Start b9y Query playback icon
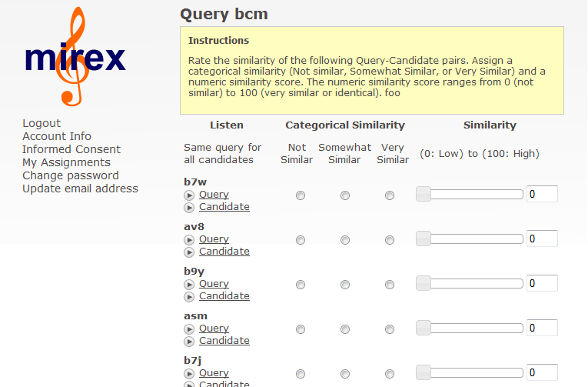 (x=189, y=285)
